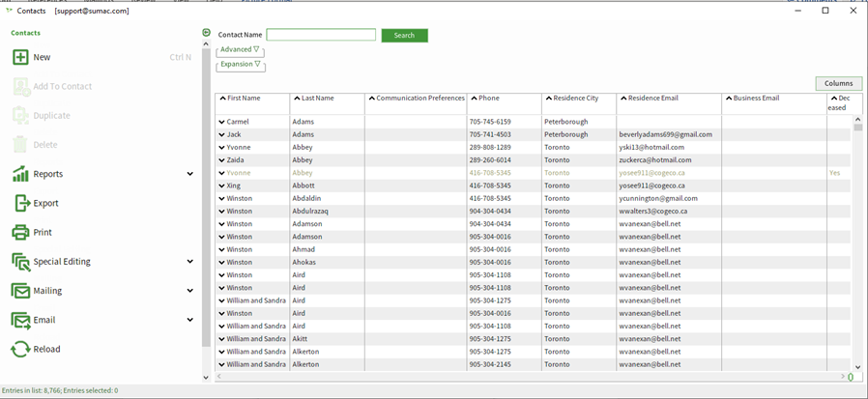The image size is (868, 399).
Task: Select Reload in the sidebar
Action: coord(46,349)
